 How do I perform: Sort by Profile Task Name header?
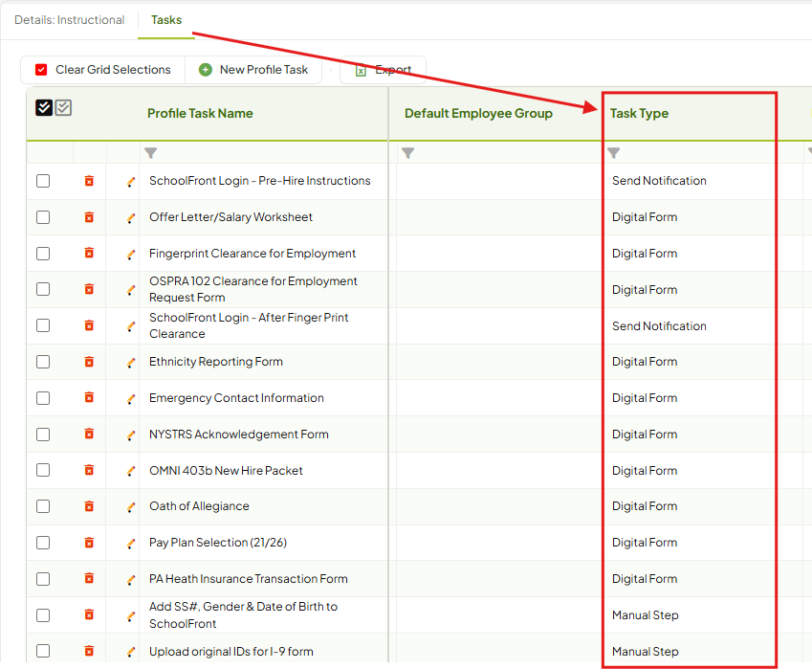click(200, 113)
